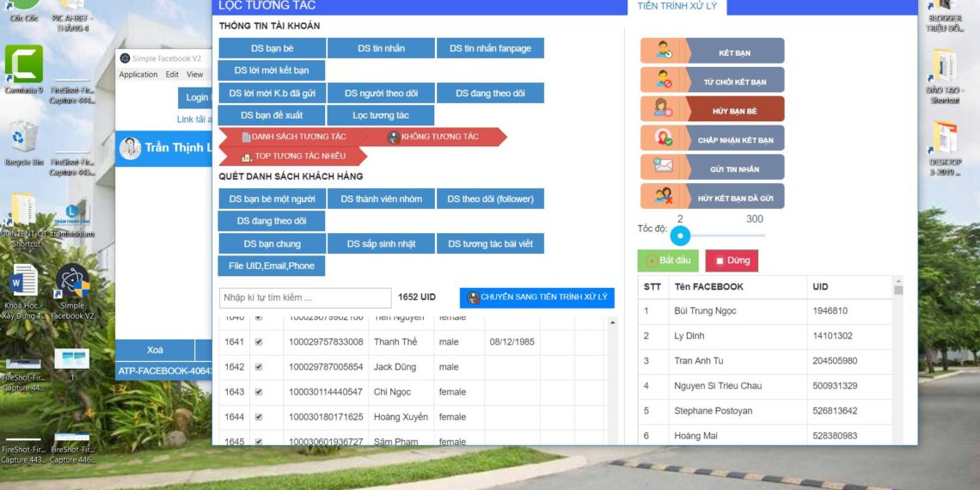Click DS theo dõi (follower) button

490,199
